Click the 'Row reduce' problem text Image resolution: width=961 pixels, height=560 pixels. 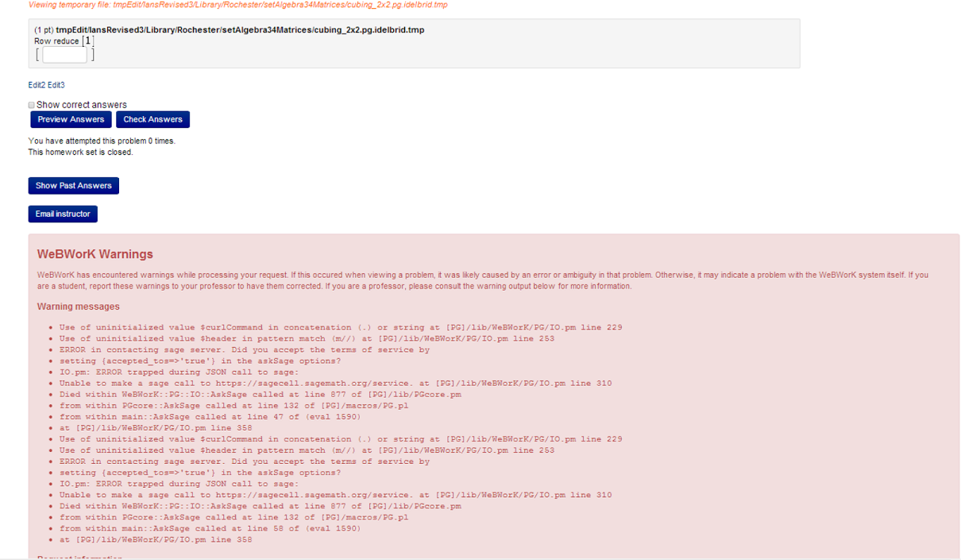(x=56, y=41)
